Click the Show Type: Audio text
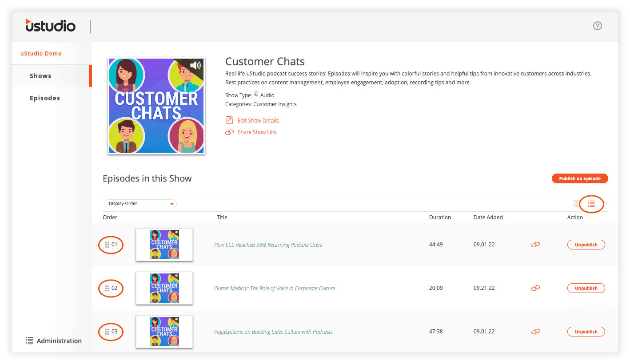The height and width of the screenshot is (364, 630). click(x=250, y=95)
